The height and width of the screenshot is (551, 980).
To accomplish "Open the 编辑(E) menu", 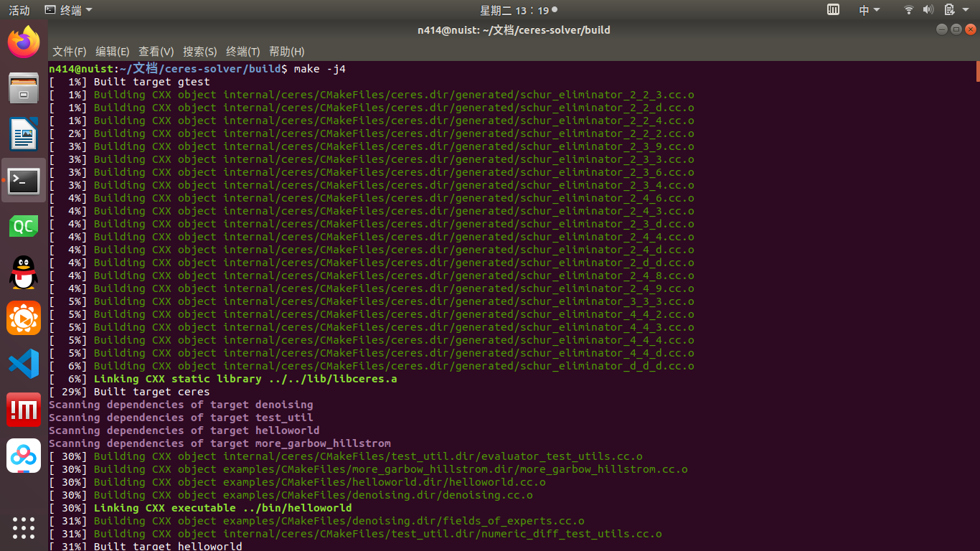I will [x=112, y=52].
